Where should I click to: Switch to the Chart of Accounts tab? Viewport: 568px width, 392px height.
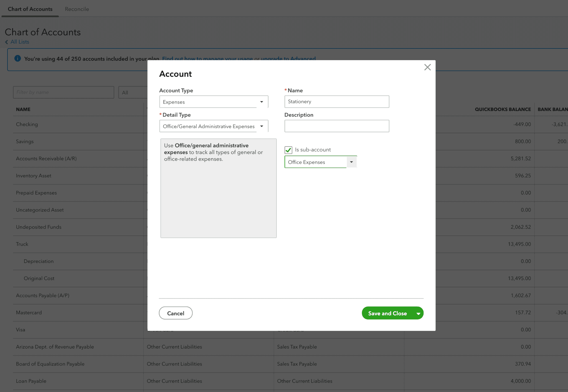coord(30,9)
